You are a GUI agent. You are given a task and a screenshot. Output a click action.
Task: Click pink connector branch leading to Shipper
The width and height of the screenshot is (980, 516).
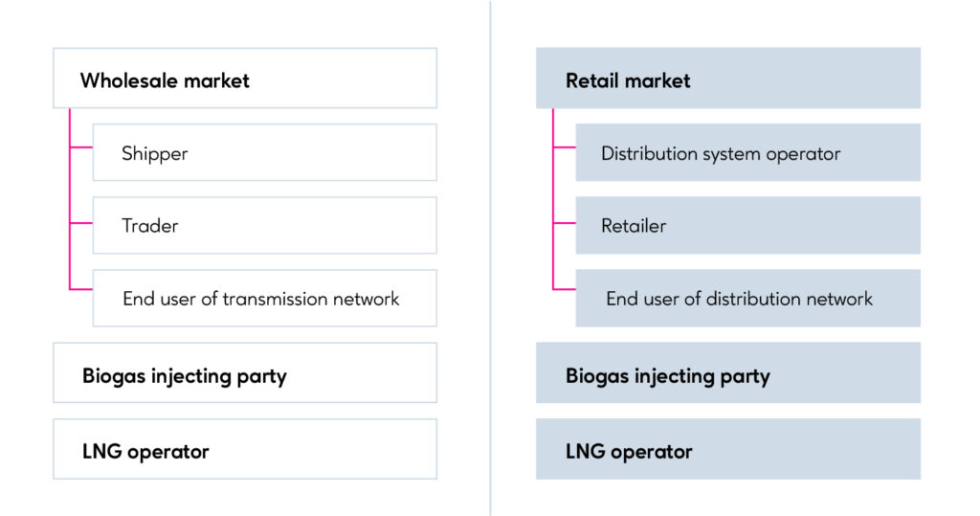81,147
